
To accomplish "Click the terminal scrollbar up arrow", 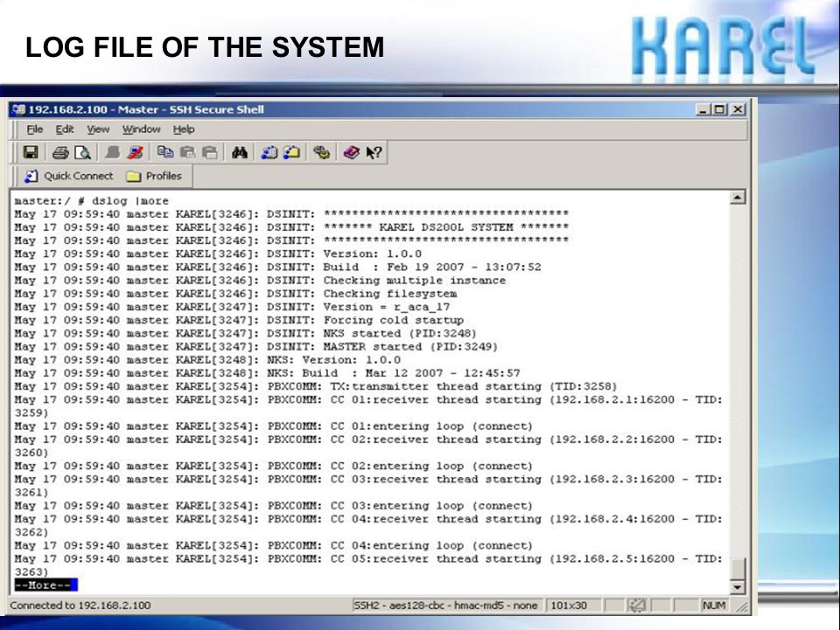I will [738, 198].
